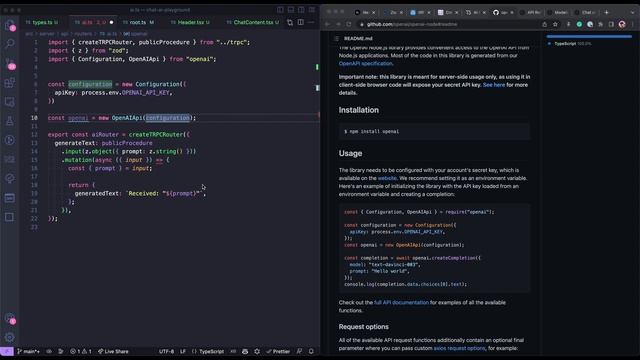The image size is (640, 360).
Task: Go back in browser
Action: click(327, 24)
